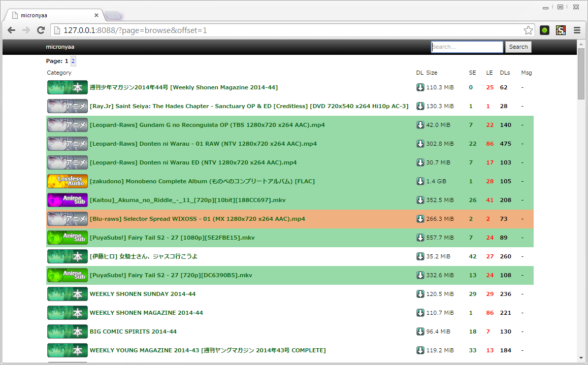The image size is (588, 365).
Task: Open a new browser tab
Action: pos(113,16)
